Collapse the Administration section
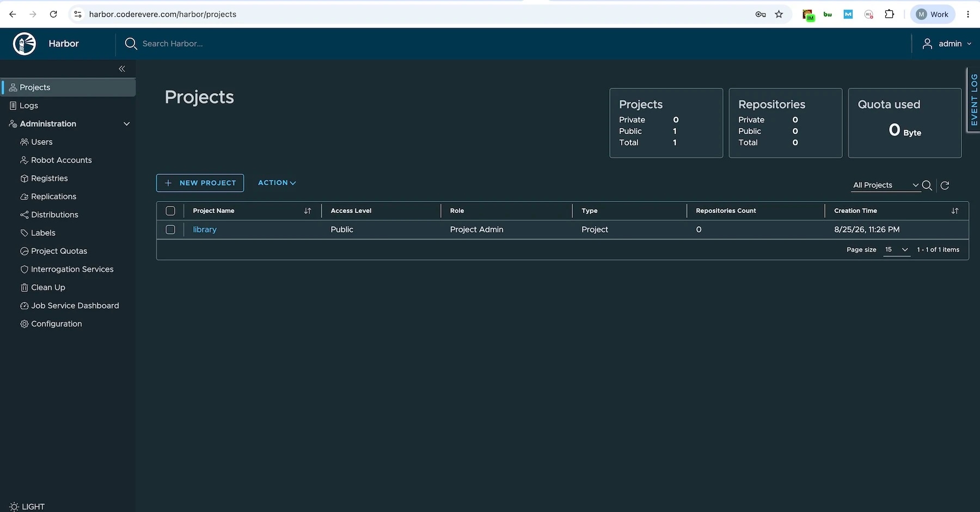 (126, 124)
